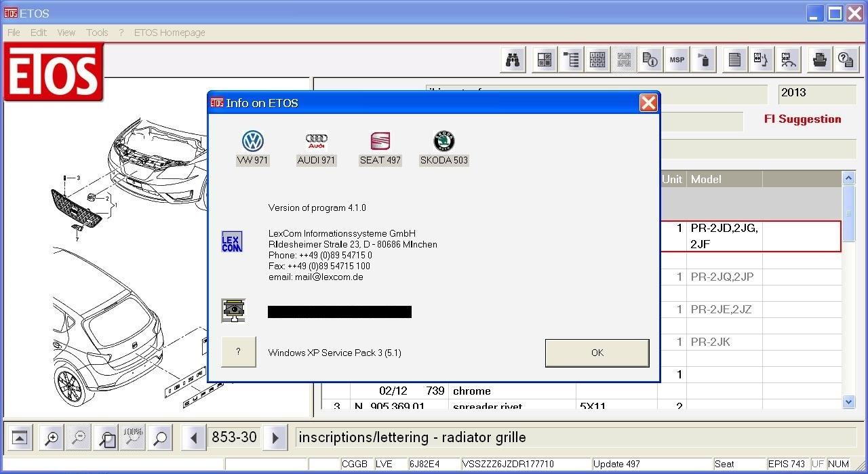
Task: Click the zoom out magnifier
Action: (x=79, y=438)
